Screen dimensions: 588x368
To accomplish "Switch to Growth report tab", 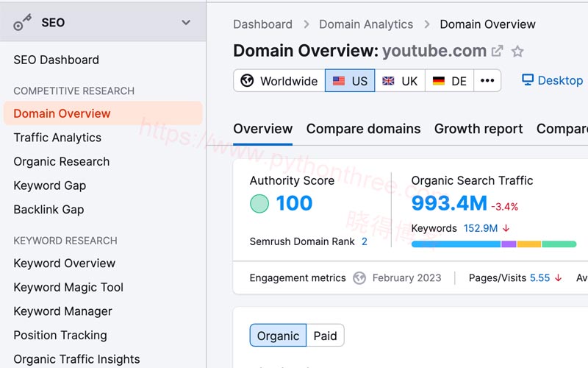I will 478,129.
